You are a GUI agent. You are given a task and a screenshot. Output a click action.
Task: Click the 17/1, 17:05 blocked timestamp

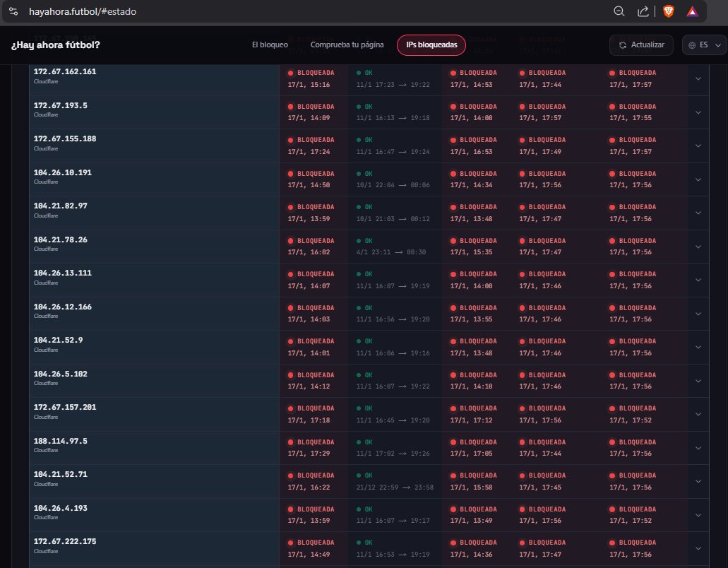(x=471, y=454)
